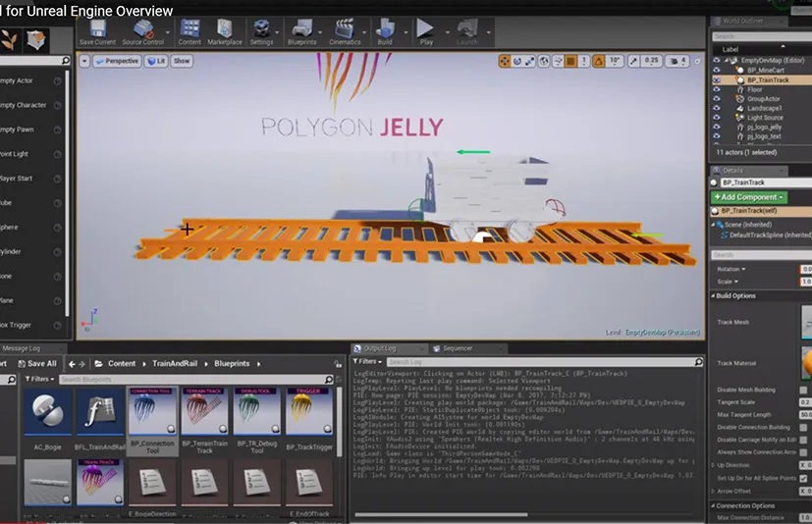Click Output Log horizontal scrollbar
812x524 pixels.
(441, 515)
